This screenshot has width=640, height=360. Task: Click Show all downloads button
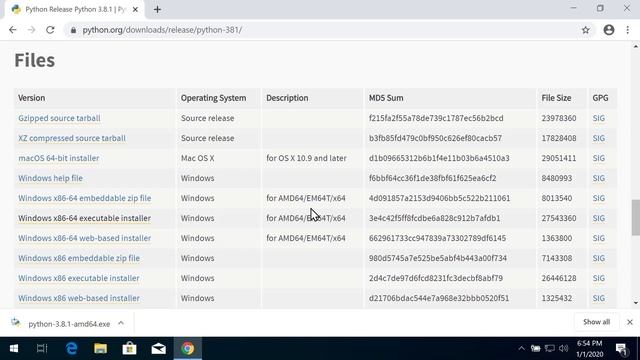tap(596, 322)
